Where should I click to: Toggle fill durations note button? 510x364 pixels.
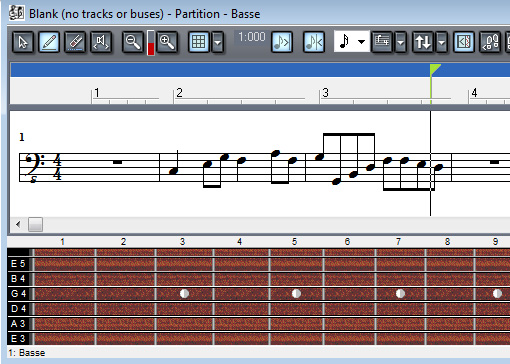[282, 42]
